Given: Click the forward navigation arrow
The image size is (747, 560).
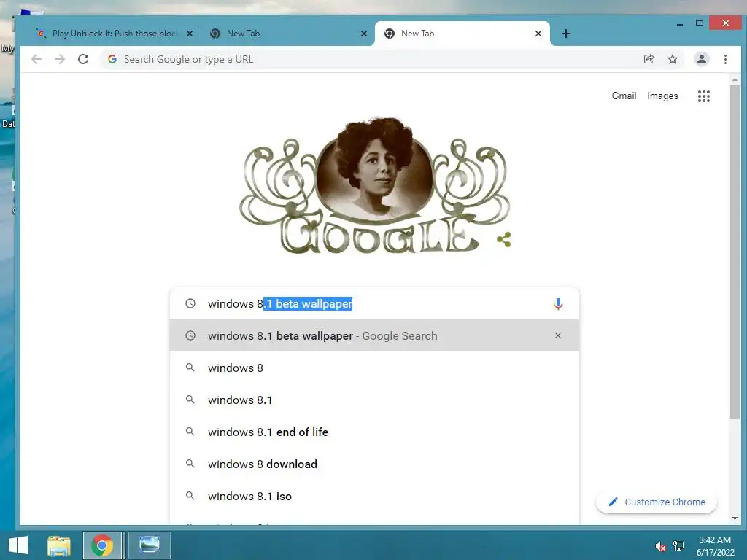Looking at the screenshot, I should pyautogui.click(x=60, y=59).
